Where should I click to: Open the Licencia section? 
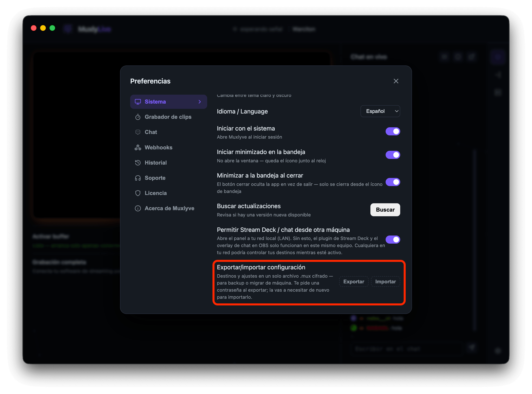pos(168,193)
